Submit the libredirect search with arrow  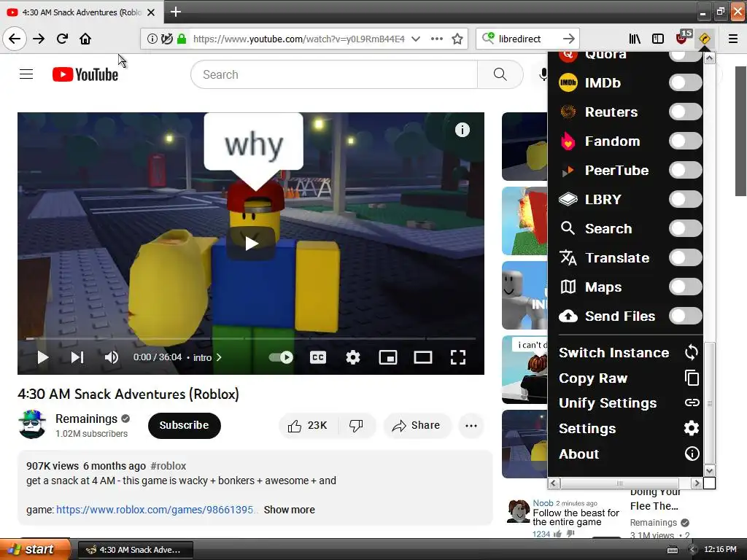568,39
